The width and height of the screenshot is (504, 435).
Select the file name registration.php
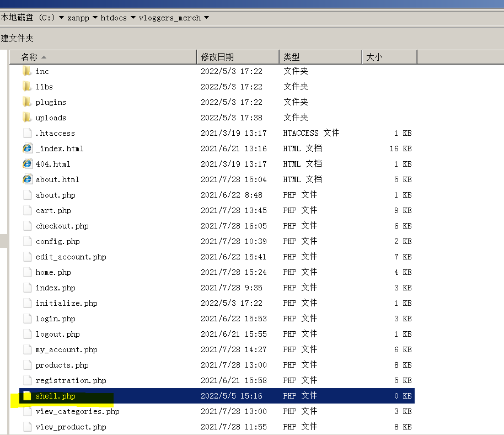click(x=71, y=381)
